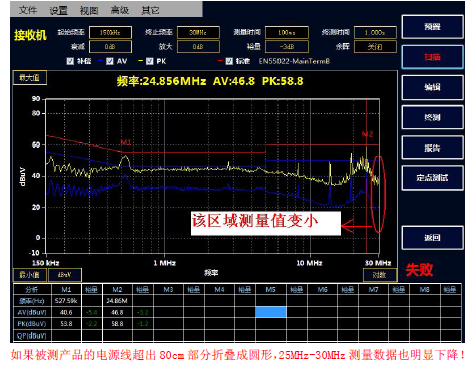Toggle the 补偿 checkbox
474x365 pixels.
70,61
